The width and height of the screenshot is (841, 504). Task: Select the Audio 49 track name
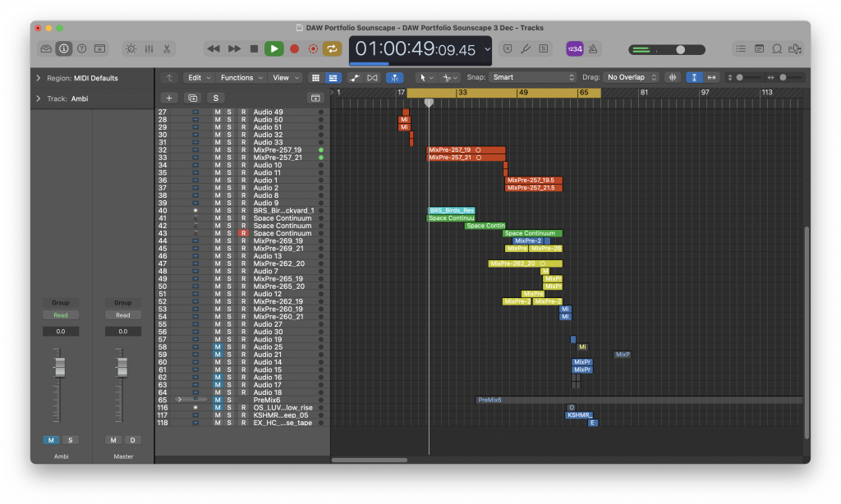tap(269, 112)
